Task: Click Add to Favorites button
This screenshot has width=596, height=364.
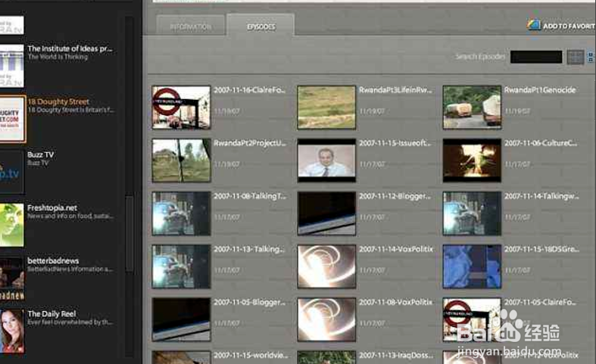Action: coord(561,26)
